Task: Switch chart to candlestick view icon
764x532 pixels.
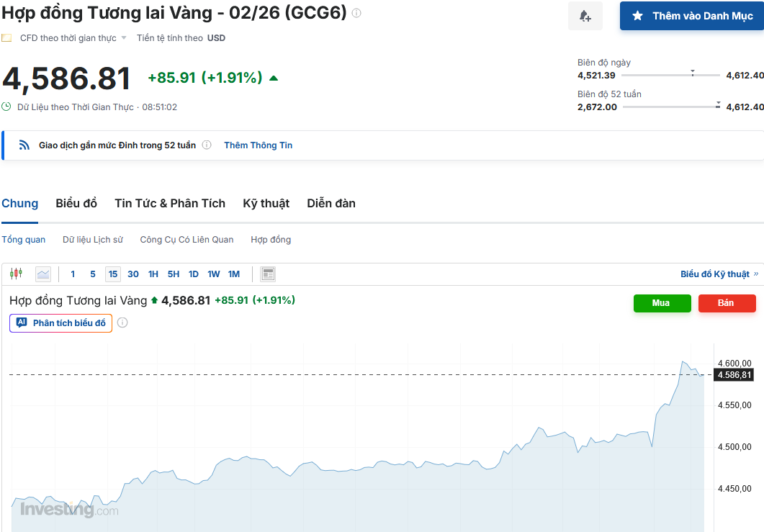Action: tap(17, 274)
